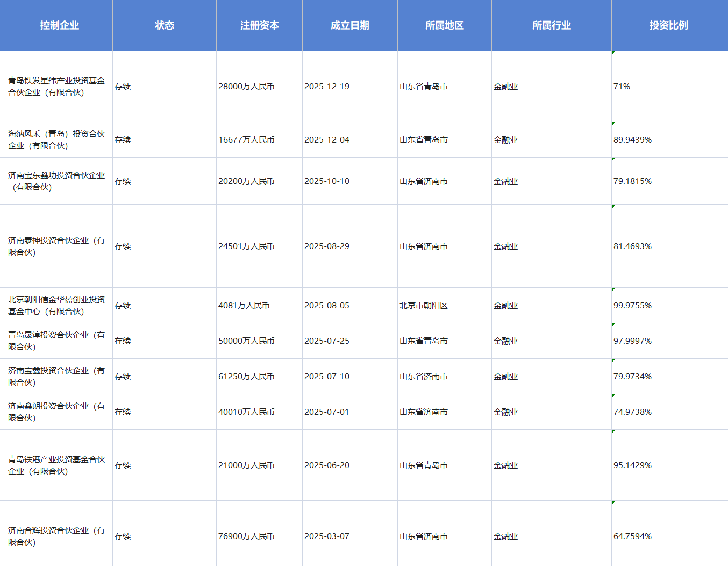
Task: Click the date cell 2025-10-10
Action: pos(349,181)
